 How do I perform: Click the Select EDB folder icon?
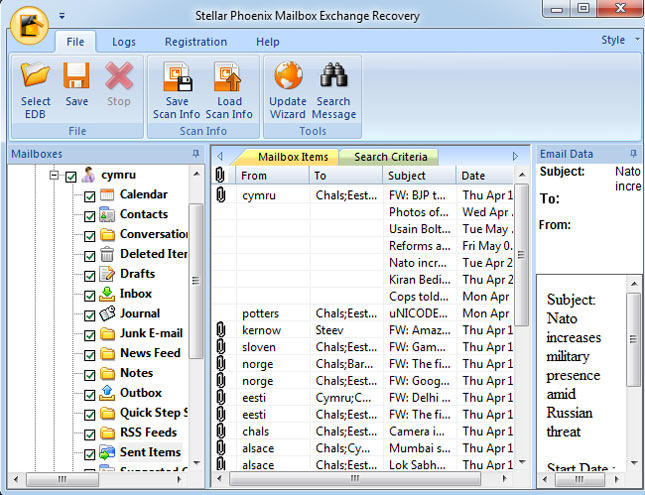tap(35, 75)
